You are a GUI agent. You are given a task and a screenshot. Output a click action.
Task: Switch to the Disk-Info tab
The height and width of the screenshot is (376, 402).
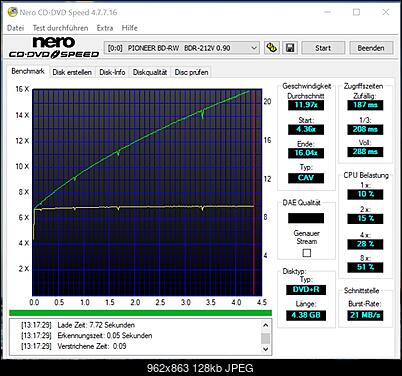click(x=112, y=72)
